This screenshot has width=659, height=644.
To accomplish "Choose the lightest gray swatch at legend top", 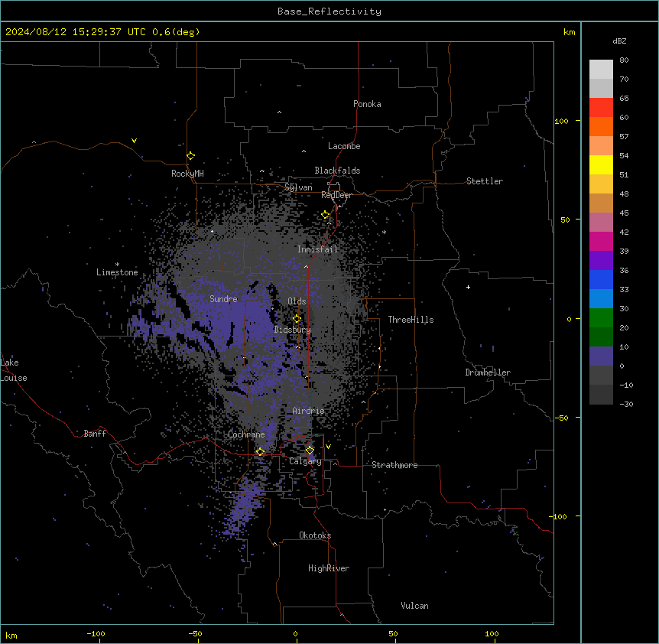I will 601,70.
